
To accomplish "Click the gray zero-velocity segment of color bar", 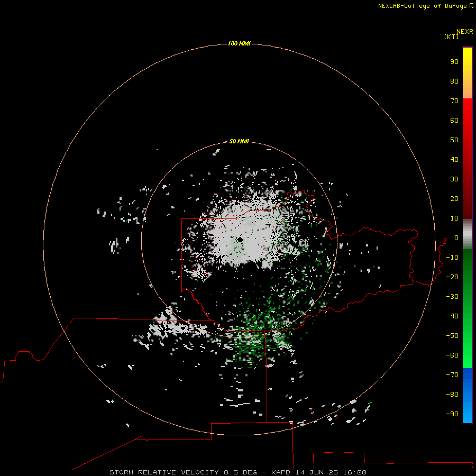I will (467, 234).
